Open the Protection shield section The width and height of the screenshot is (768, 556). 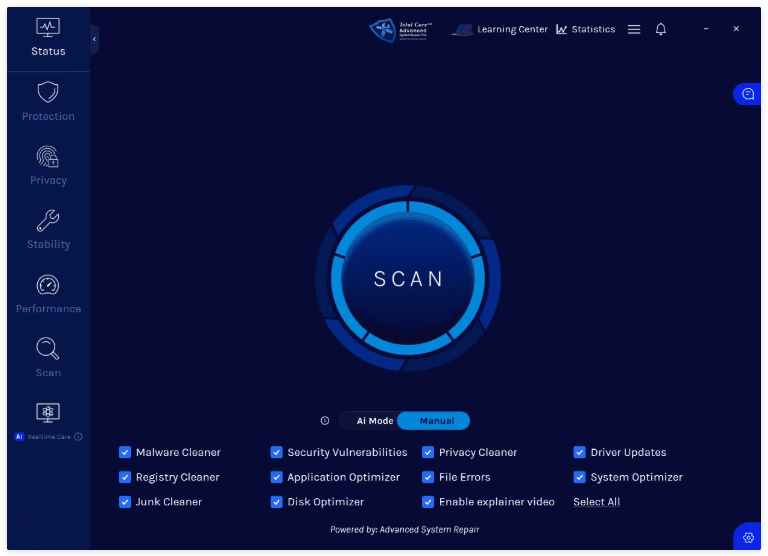tap(48, 101)
